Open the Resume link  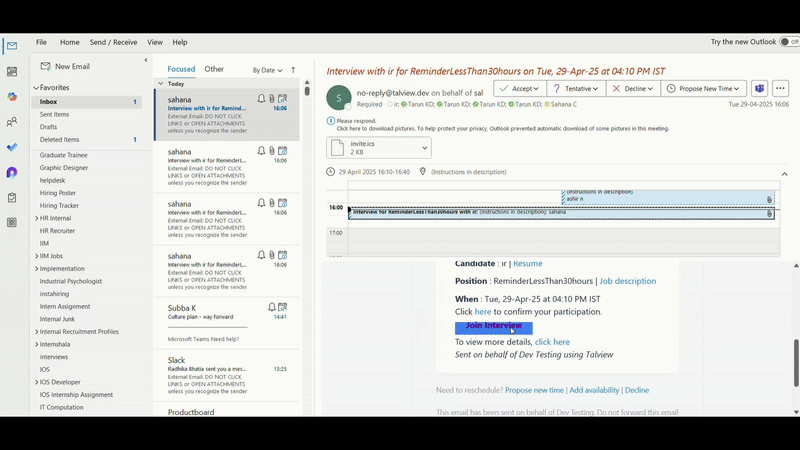point(528,263)
